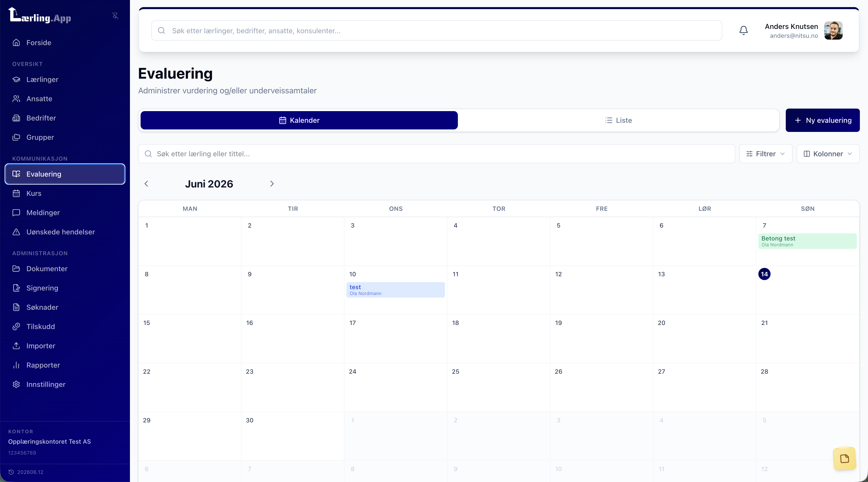Open the 'test' event on June 10
The width and height of the screenshot is (868, 482).
point(396,290)
